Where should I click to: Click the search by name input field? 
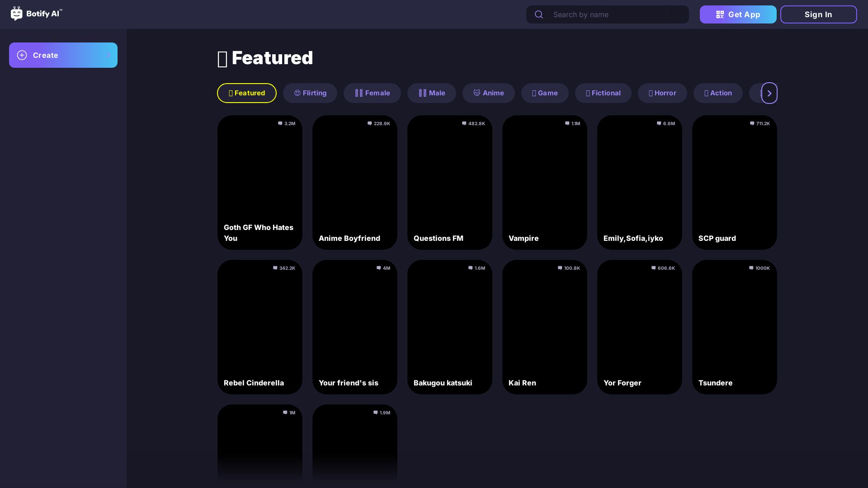click(x=615, y=14)
